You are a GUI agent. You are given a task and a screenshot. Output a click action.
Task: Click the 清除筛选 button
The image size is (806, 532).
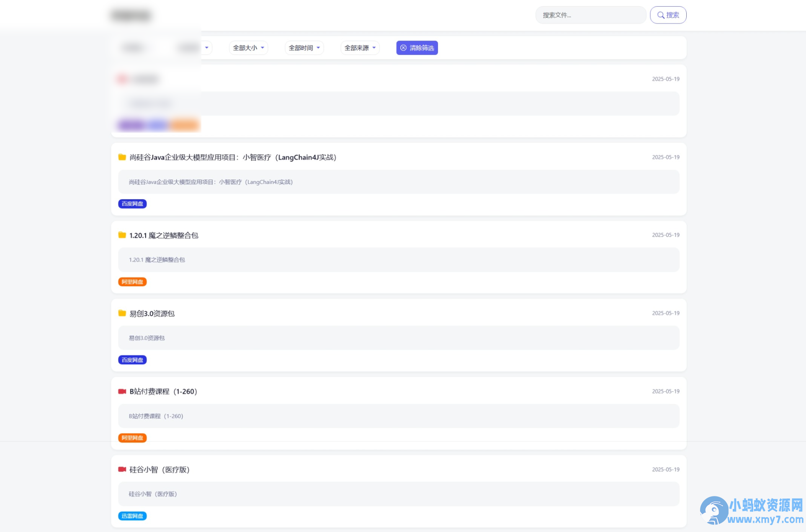(x=417, y=48)
